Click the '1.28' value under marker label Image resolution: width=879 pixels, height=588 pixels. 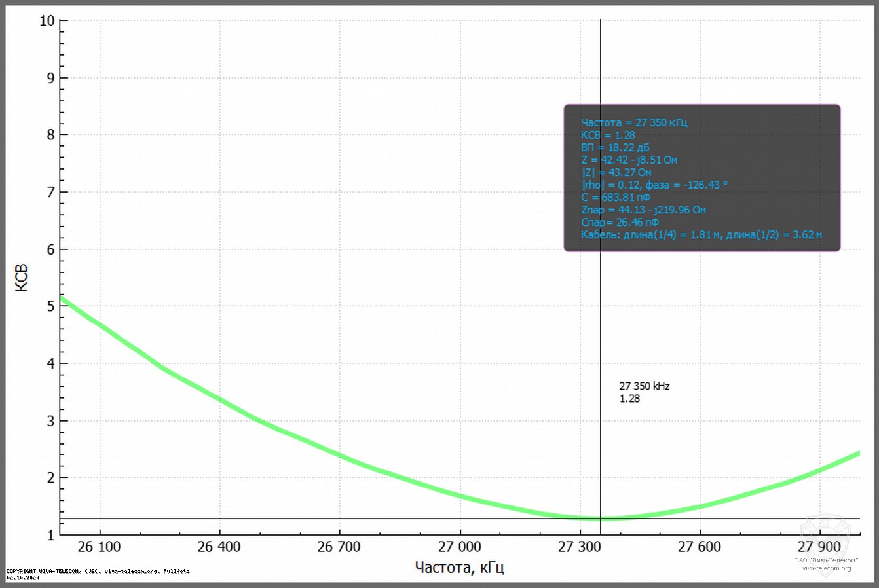pyautogui.click(x=629, y=399)
